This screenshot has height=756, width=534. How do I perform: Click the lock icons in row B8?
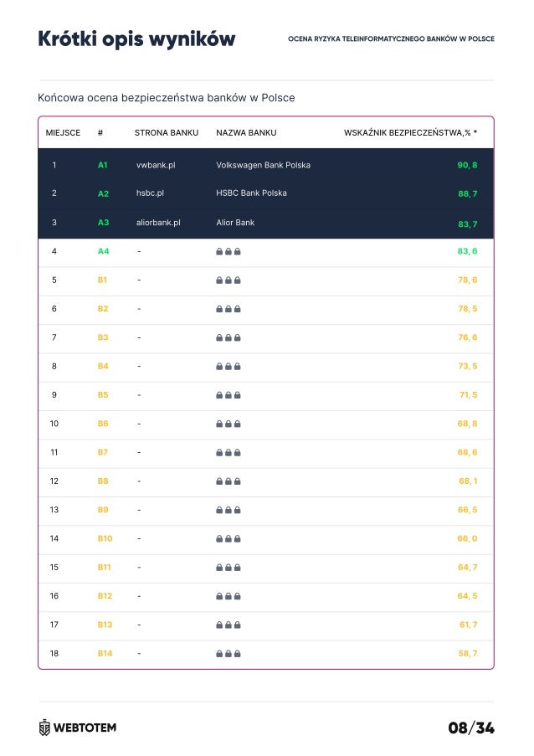click(228, 481)
